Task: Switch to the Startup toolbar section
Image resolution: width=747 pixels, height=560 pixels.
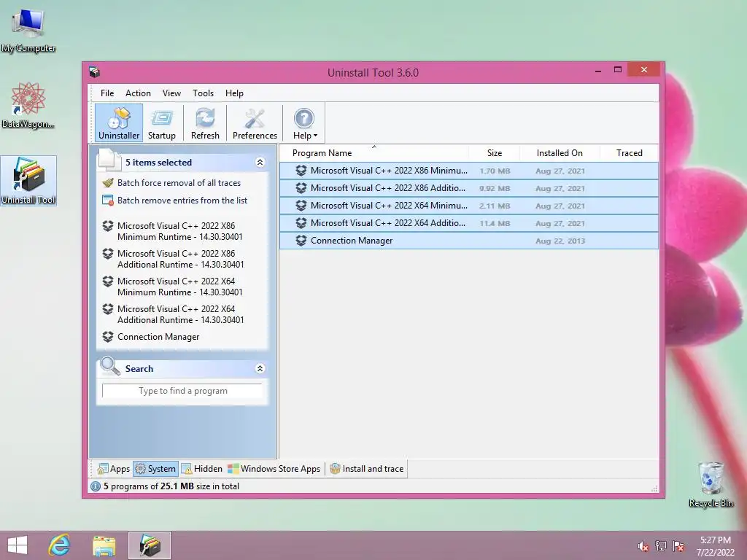Action: coord(161,123)
